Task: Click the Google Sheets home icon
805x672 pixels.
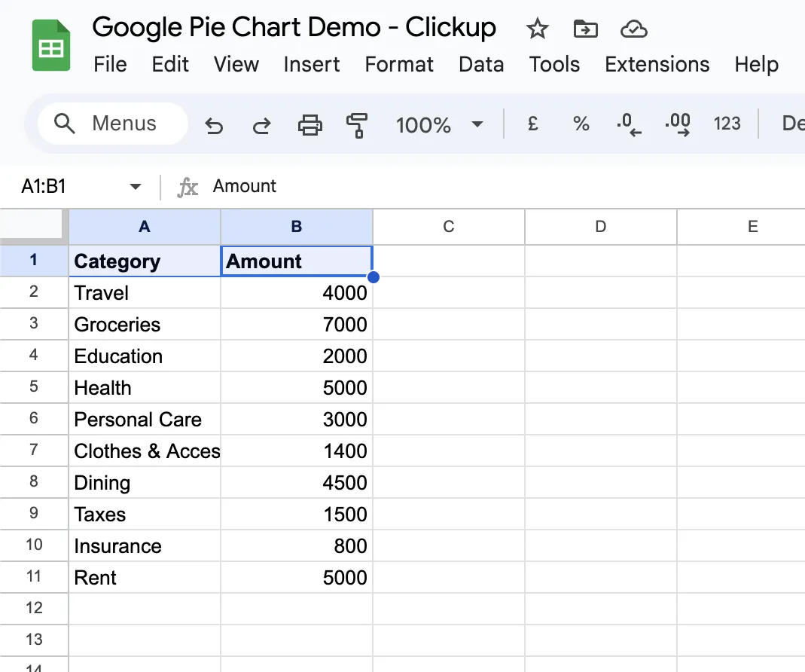Action: point(50,45)
